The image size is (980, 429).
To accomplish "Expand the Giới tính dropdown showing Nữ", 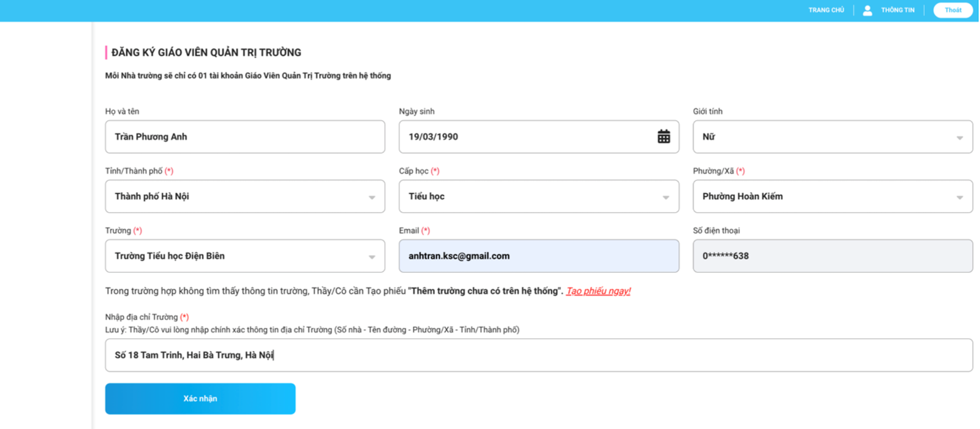I will click(x=832, y=137).
